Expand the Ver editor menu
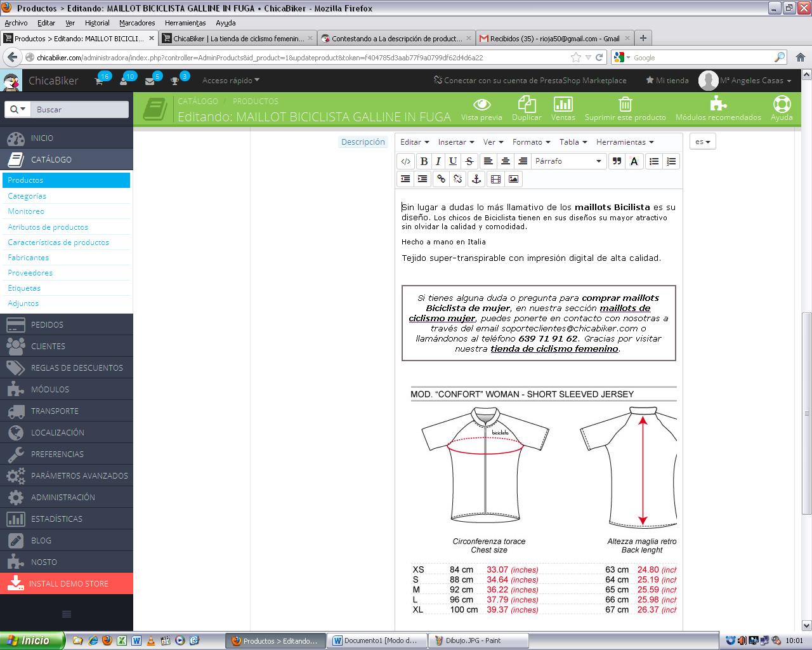This screenshot has height=650, width=812. click(493, 142)
